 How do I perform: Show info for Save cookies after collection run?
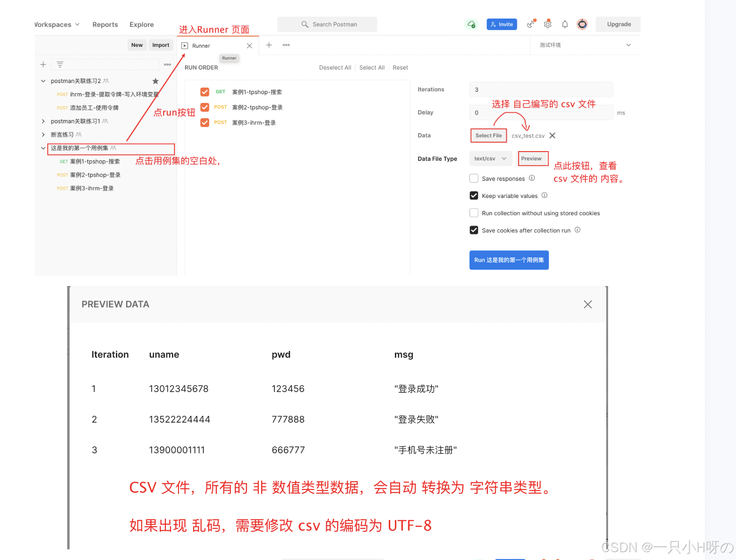coord(577,230)
